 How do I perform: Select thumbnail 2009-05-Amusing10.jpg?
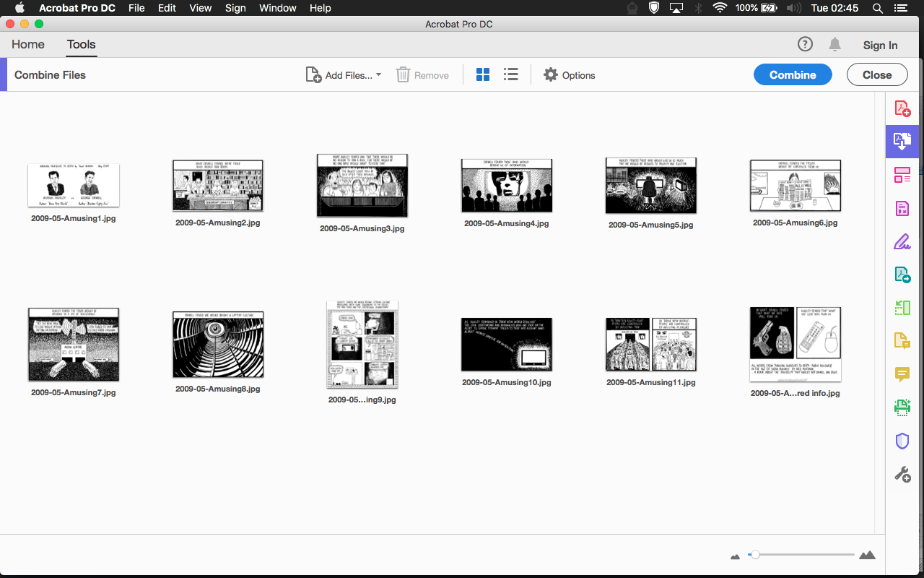[x=506, y=345]
